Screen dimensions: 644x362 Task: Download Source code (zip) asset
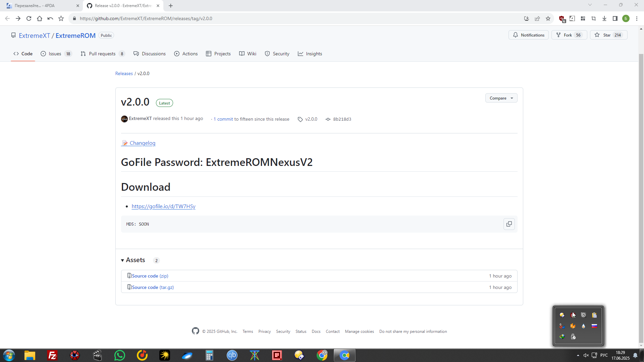[x=150, y=276]
